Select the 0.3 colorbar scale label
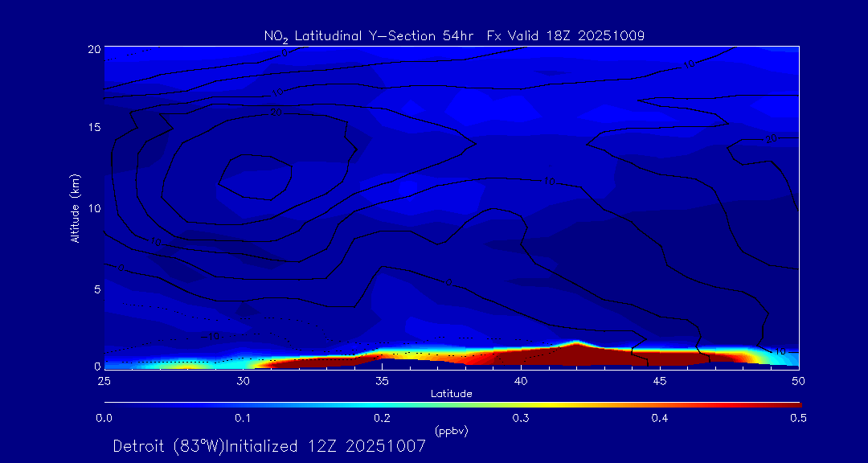Image resolution: width=868 pixels, height=463 pixels. click(x=521, y=418)
